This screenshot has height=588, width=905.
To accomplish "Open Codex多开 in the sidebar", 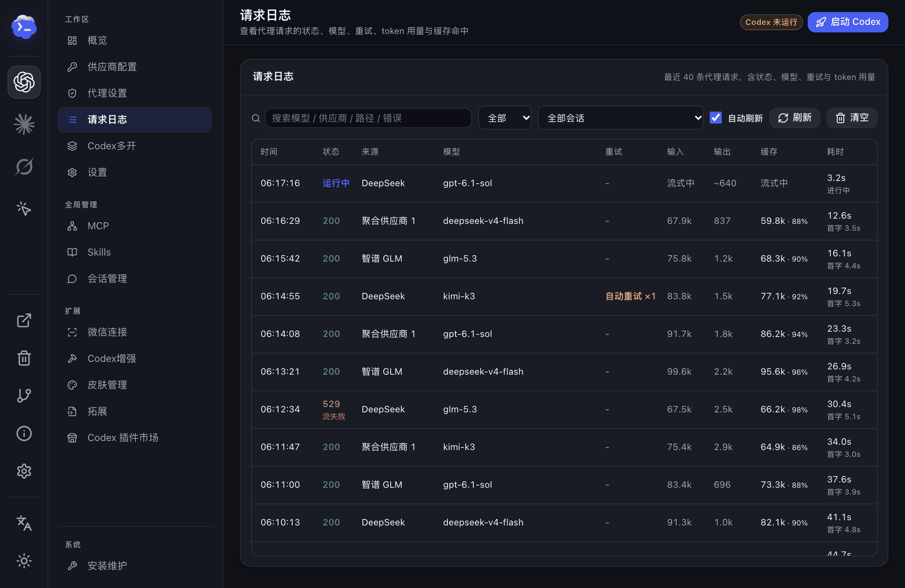I will [x=135, y=146].
